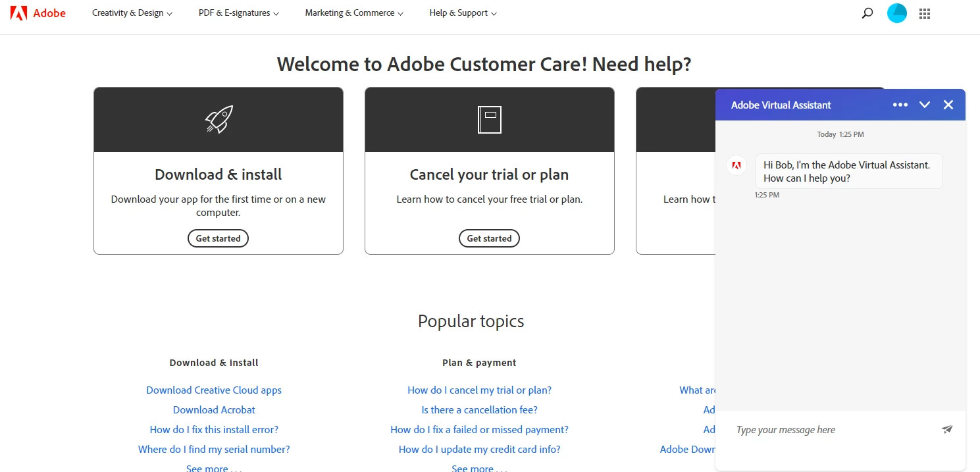Expand Help & Support menu
This screenshot has height=472, width=980.
pyautogui.click(x=463, y=13)
